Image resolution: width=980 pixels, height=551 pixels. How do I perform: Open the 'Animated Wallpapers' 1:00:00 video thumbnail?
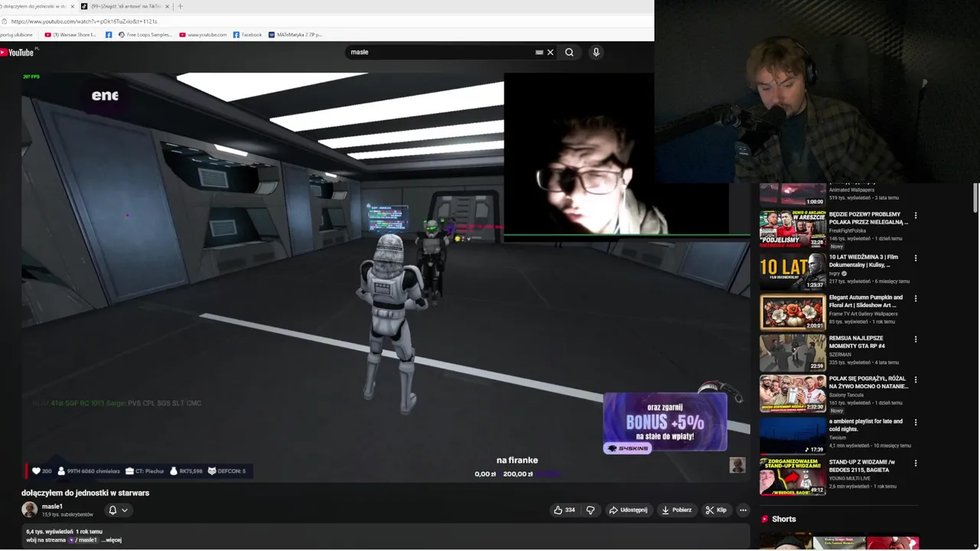click(792, 195)
